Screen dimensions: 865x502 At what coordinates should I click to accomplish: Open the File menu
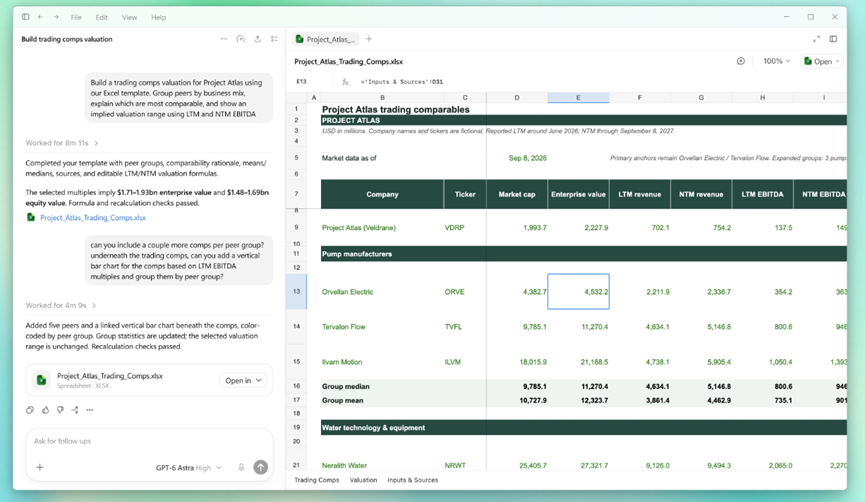tap(76, 17)
